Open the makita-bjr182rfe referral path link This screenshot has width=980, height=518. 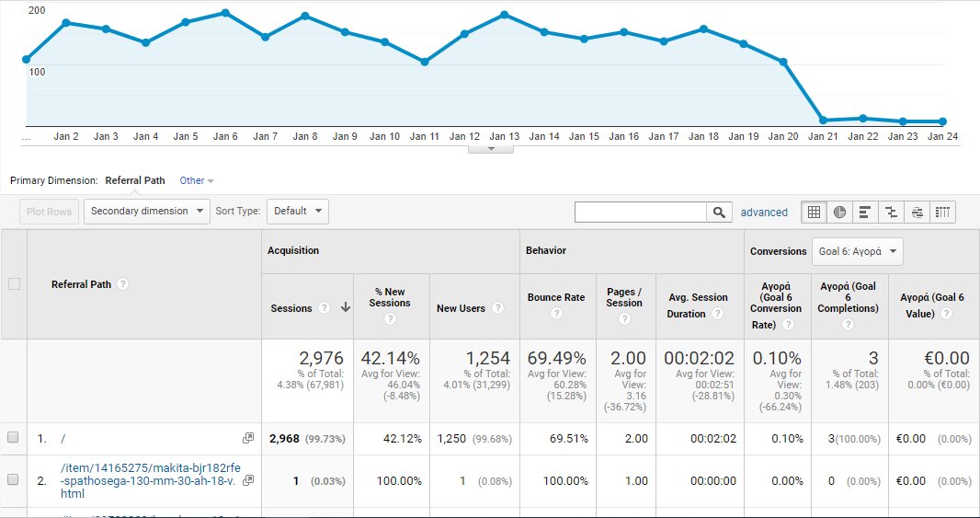tap(147, 479)
